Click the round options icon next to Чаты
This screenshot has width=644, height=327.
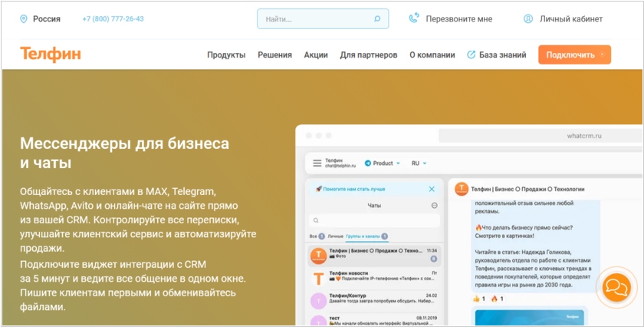coord(434,206)
